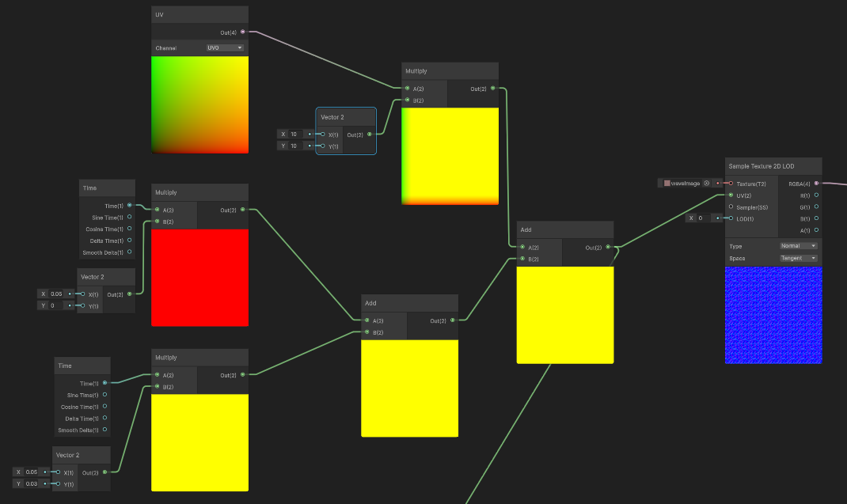The height and width of the screenshot is (504, 847).
Task: Select the UV node title bar
Action: coord(199,14)
